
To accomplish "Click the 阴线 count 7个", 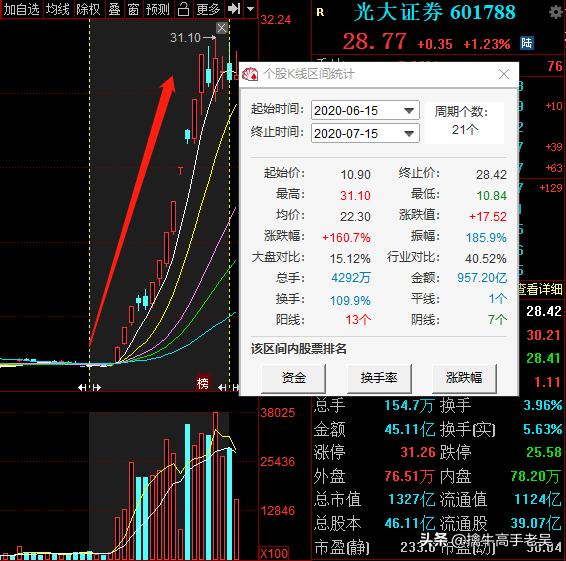I will click(x=497, y=319).
